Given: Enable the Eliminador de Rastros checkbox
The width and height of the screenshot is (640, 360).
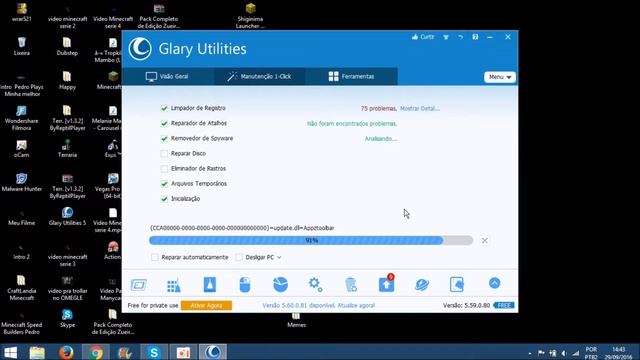Looking at the screenshot, I should (164, 169).
